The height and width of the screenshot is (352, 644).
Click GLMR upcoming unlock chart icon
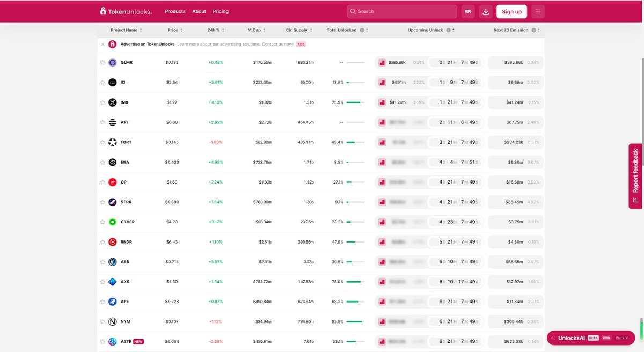[382, 63]
